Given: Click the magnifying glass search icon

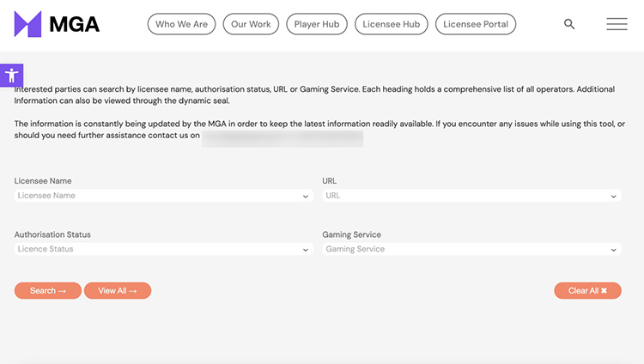Looking at the screenshot, I should click(x=569, y=24).
